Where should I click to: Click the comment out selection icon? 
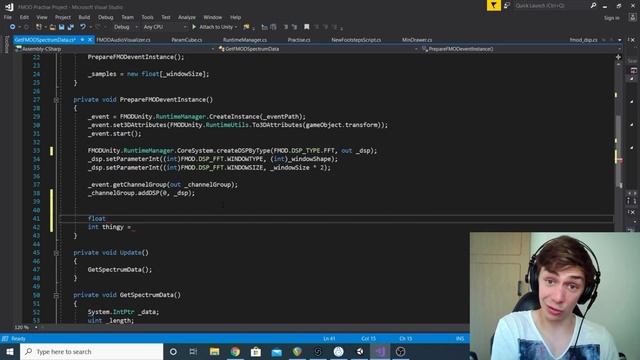click(x=286, y=27)
